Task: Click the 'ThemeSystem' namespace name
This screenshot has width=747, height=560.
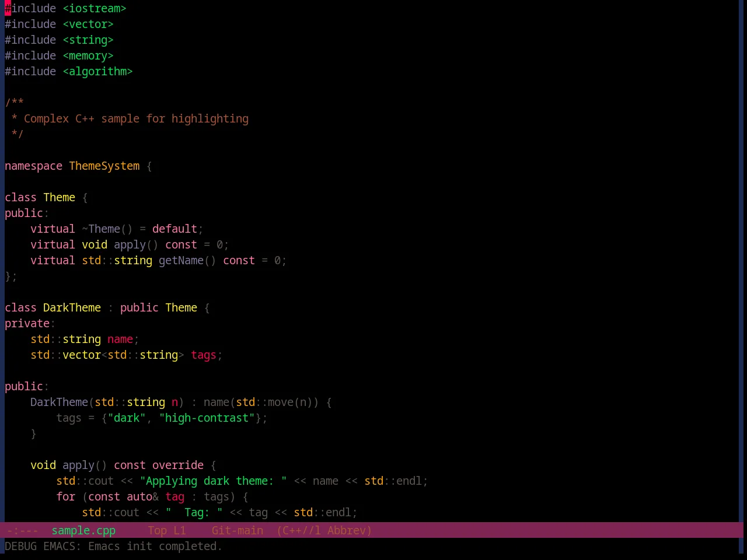Action: [104, 166]
